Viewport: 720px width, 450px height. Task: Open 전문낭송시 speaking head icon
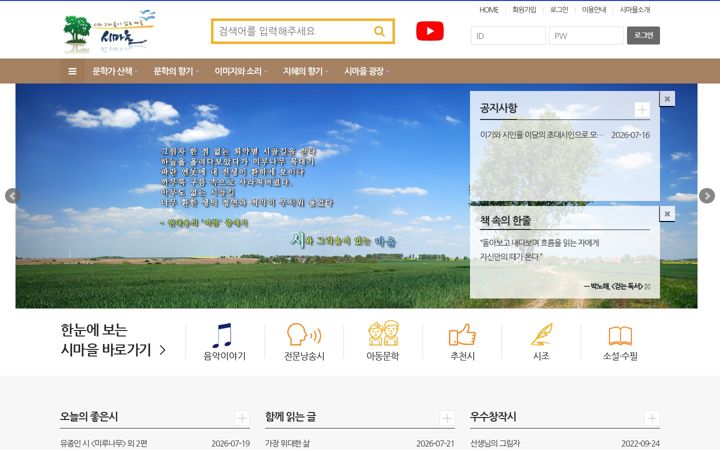304,334
